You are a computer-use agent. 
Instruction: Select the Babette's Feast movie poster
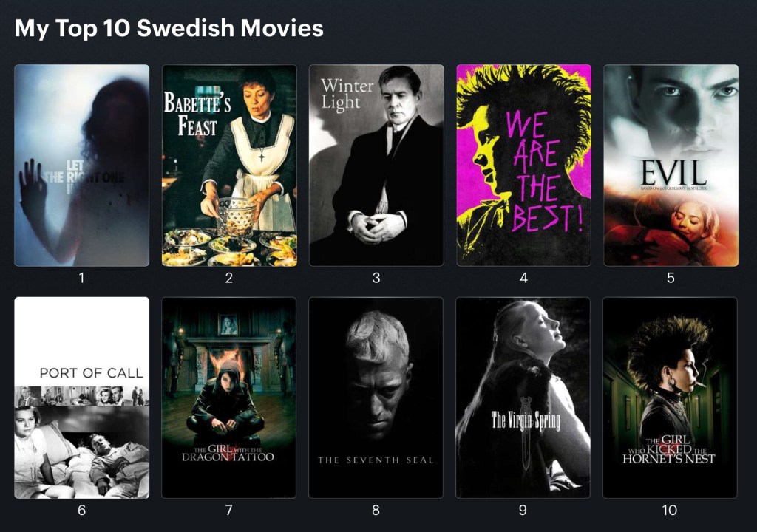tap(229, 166)
